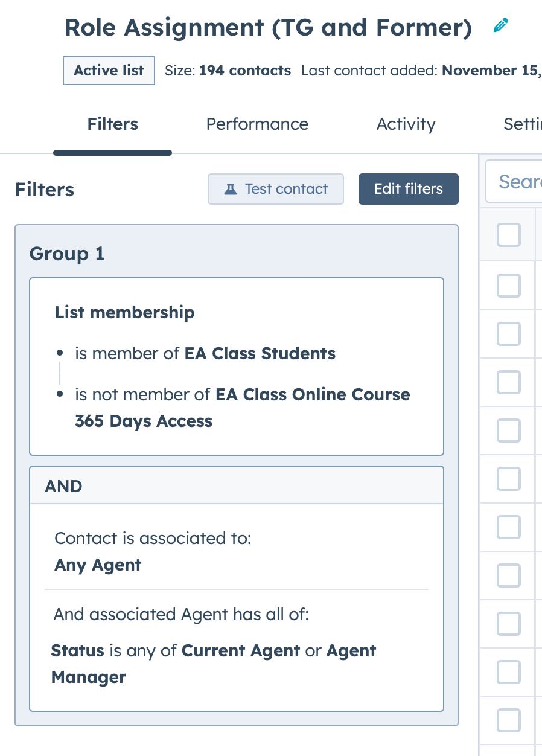Click the pencil icon to rename the list
The height and width of the screenshot is (756, 542).
[500, 26]
